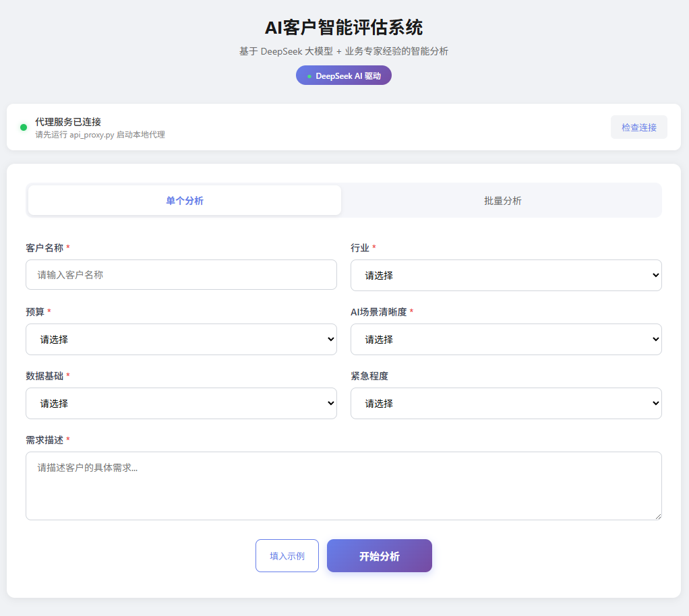Open the 数据基础 dropdown
The image size is (689, 616).
coord(181,403)
